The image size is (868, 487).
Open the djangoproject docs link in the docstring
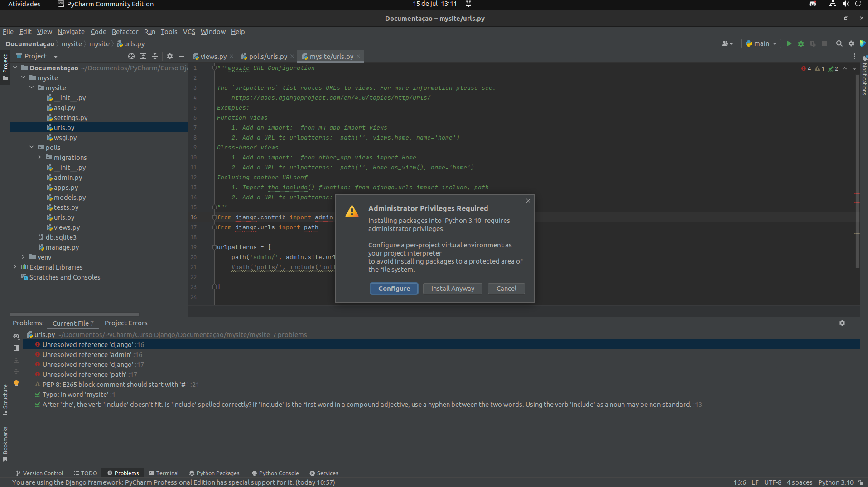pos(331,98)
